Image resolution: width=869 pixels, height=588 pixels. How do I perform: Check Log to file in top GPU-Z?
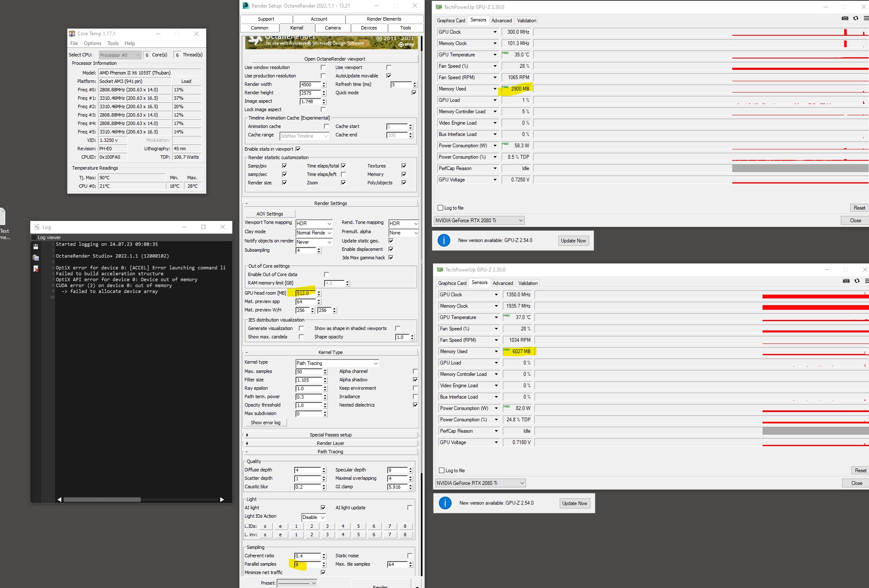(441, 208)
